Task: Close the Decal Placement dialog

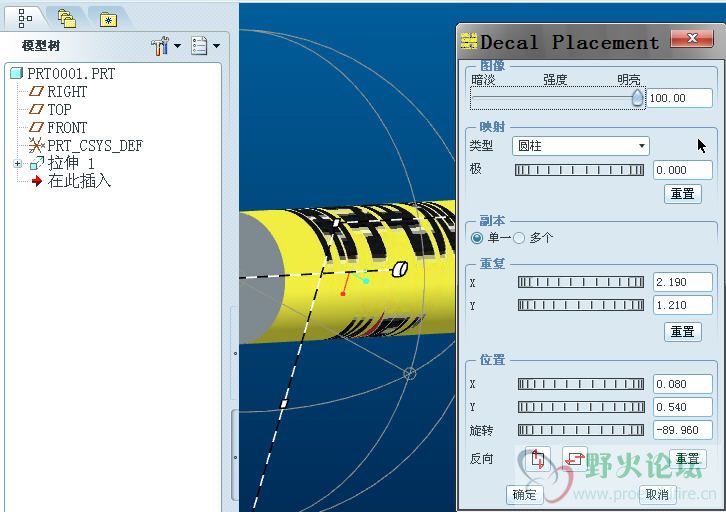Action: [692, 38]
